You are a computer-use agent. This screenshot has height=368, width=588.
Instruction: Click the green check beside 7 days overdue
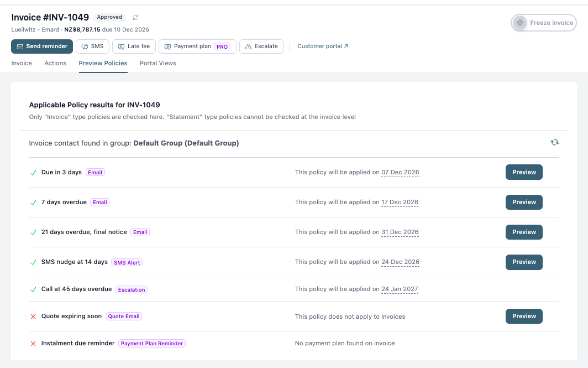coord(33,203)
